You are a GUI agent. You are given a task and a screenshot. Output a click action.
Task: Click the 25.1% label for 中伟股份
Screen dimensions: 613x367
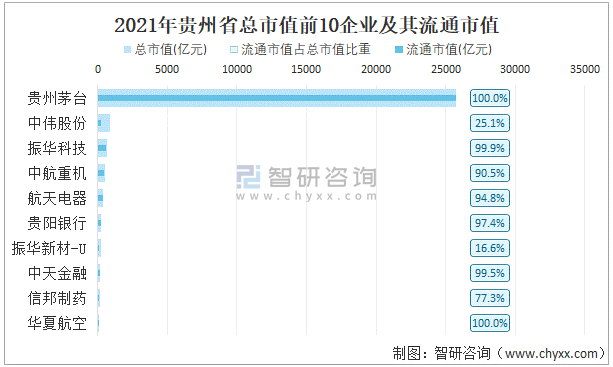pyautogui.click(x=490, y=123)
